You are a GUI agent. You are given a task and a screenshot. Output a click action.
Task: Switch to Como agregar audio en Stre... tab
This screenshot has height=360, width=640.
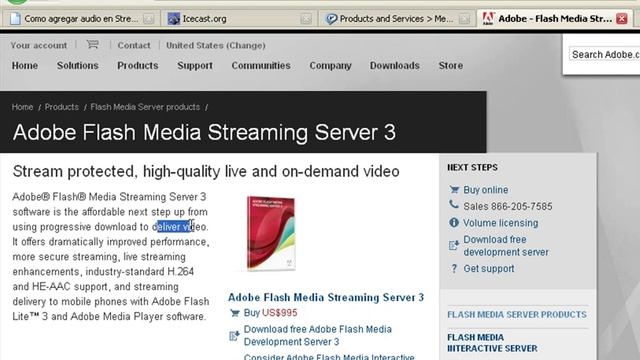pyautogui.click(x=82, y=18)
